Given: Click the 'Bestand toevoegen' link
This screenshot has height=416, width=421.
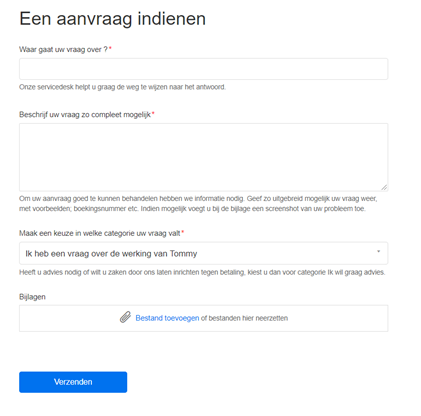Looking at the screenshot, I should [167, 318].
